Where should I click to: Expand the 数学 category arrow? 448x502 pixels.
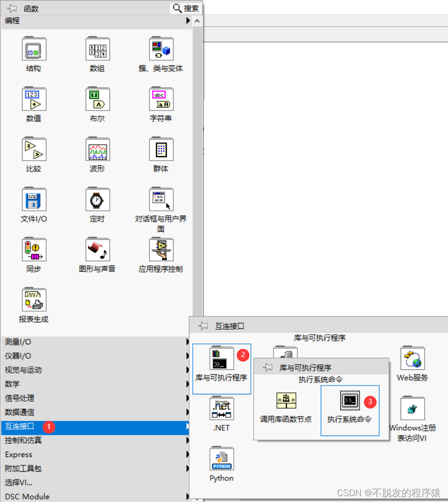click(188, 384)
